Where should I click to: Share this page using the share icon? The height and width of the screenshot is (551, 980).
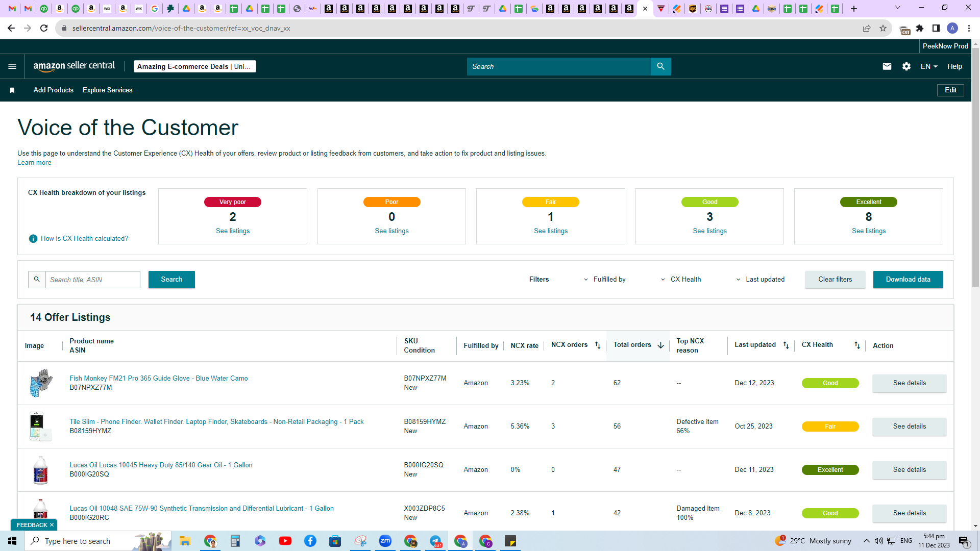[867, 28]
